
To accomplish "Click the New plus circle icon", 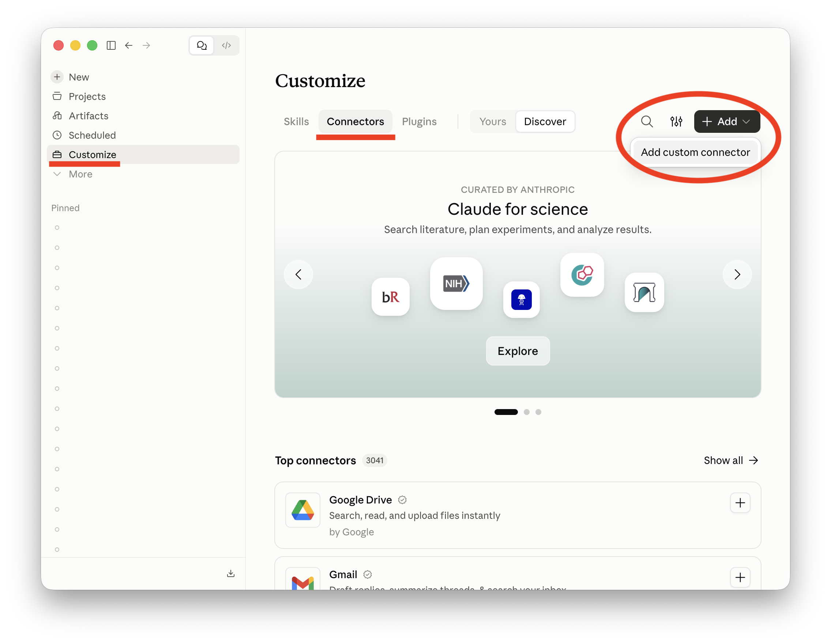I will 57,77.
